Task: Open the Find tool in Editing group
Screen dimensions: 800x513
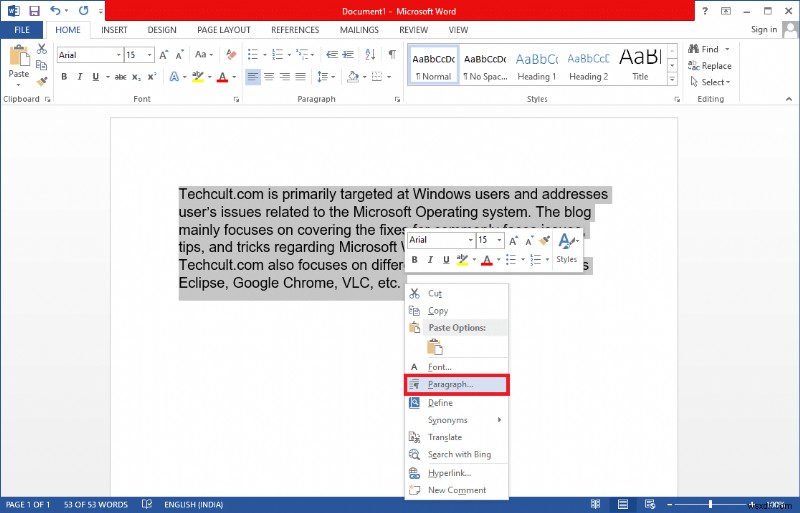Action: point(709,49)
